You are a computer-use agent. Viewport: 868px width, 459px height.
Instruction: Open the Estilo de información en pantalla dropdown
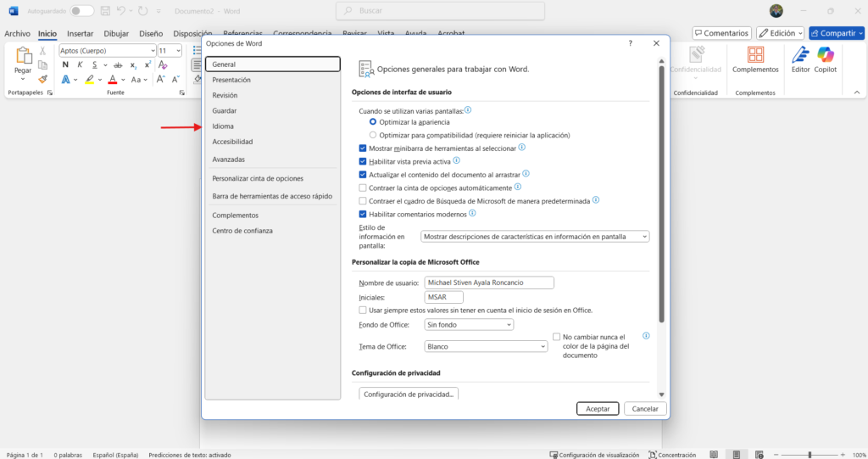pos(534,237)
